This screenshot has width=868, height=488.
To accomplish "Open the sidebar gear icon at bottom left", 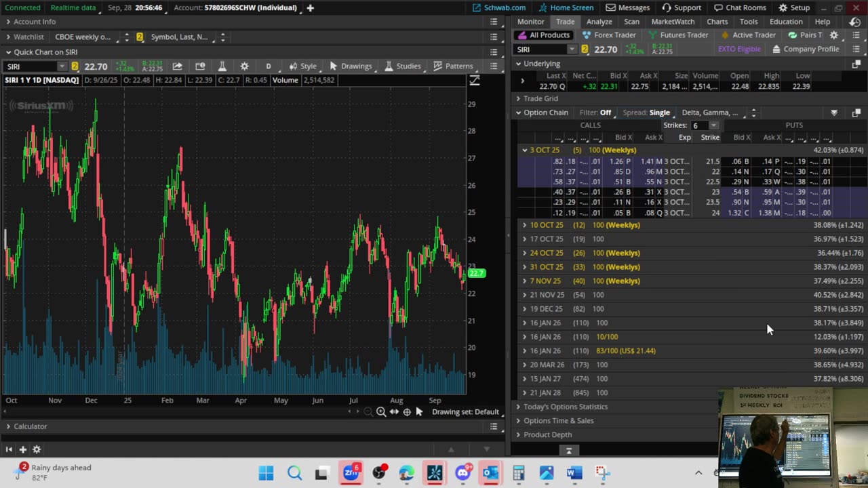I will click(37, 449).
